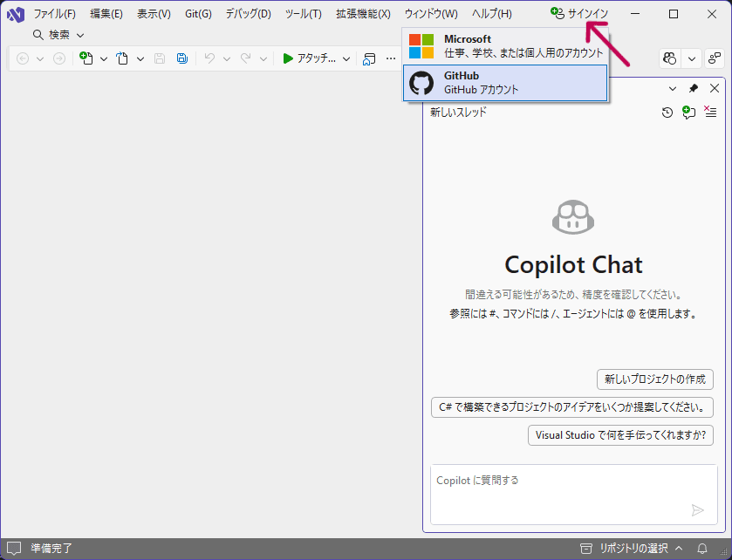Viewport: 732px width, 560px height.
Task: Click the clear thread list icon
Action: coord(710,112)
